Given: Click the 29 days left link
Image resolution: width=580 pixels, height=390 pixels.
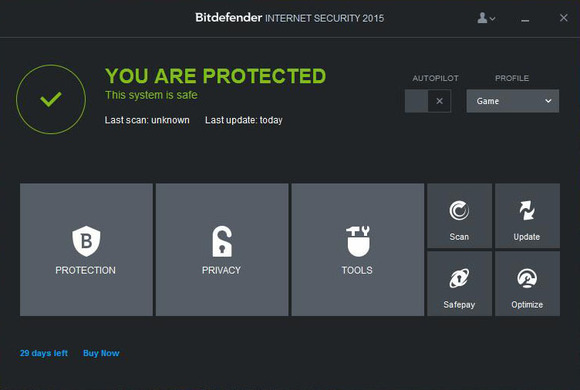Looking at the screenshot, I should pos(44,353).
